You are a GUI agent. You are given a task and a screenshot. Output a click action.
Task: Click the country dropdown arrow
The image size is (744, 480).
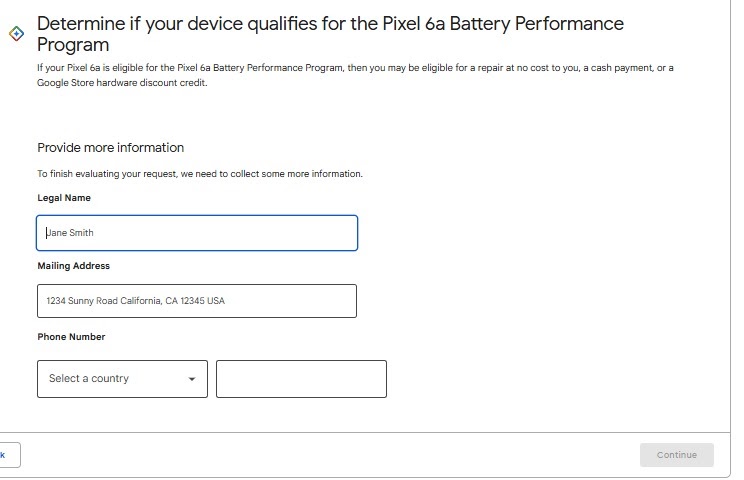[192, 379]
